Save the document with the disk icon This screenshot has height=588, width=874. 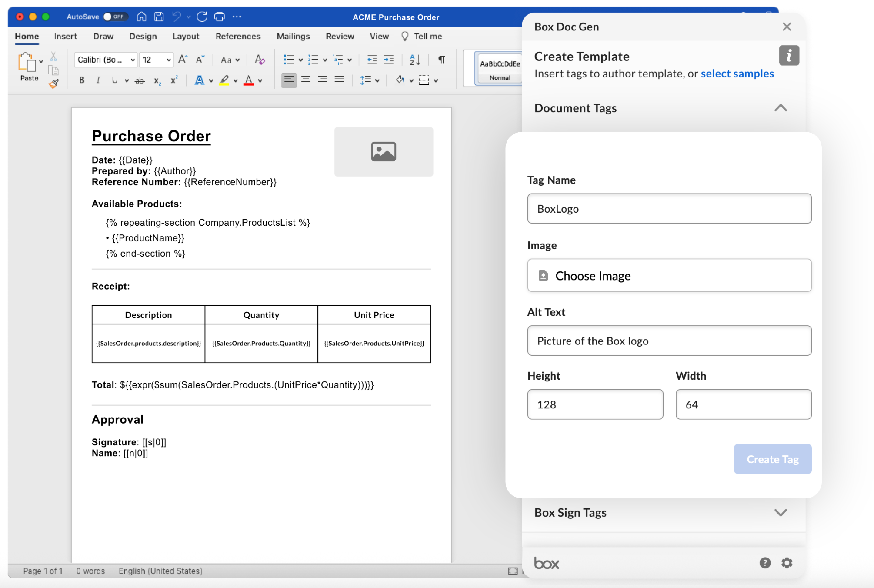pos(159,17)
